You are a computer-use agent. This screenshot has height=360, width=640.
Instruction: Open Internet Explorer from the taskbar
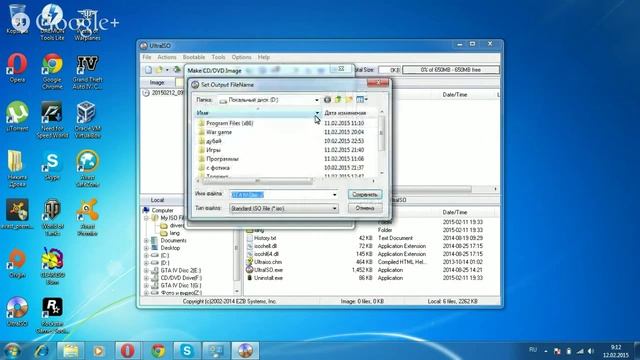coord(42,351)
